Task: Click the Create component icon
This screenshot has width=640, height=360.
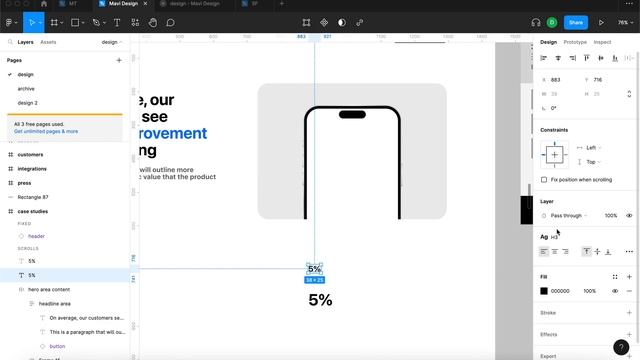Action: click(x=324, y=22)
